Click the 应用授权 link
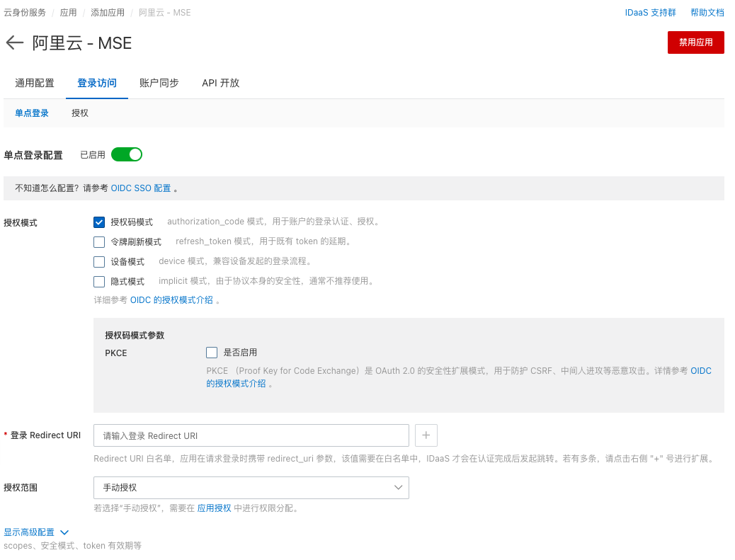 [215, 508]
